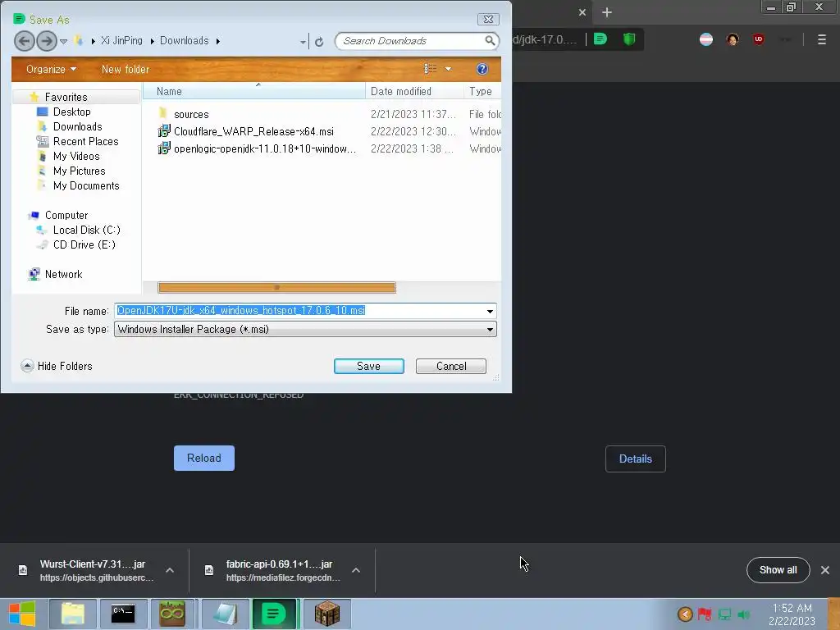
Task: Click the profile avatar extension icon
Action: 733,39
